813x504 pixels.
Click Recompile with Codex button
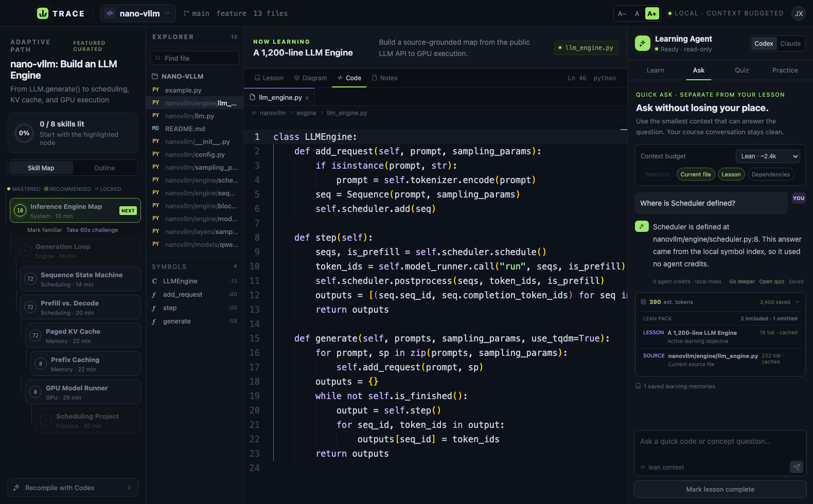coord(73,488)
